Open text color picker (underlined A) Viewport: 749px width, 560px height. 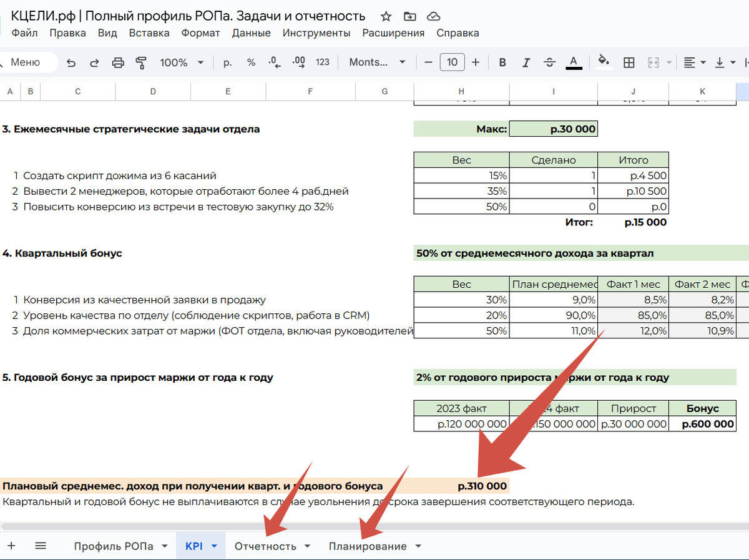click(x=574, y=62)
